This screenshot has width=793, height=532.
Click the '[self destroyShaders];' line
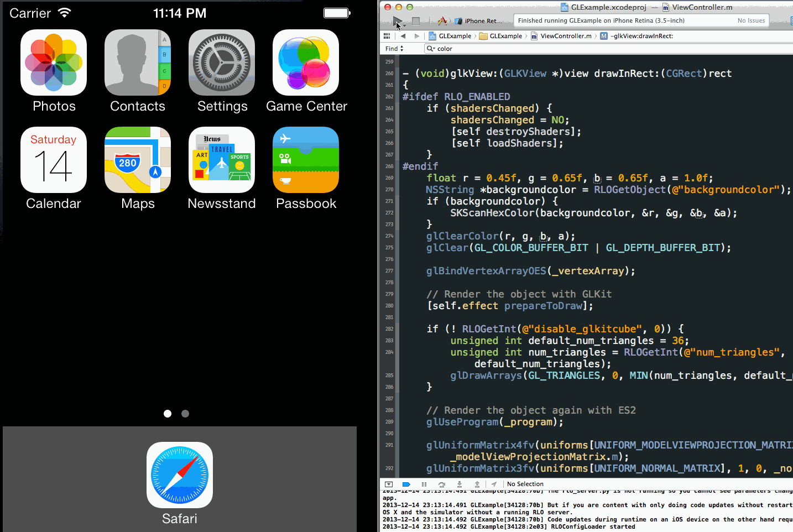point(516,132)
